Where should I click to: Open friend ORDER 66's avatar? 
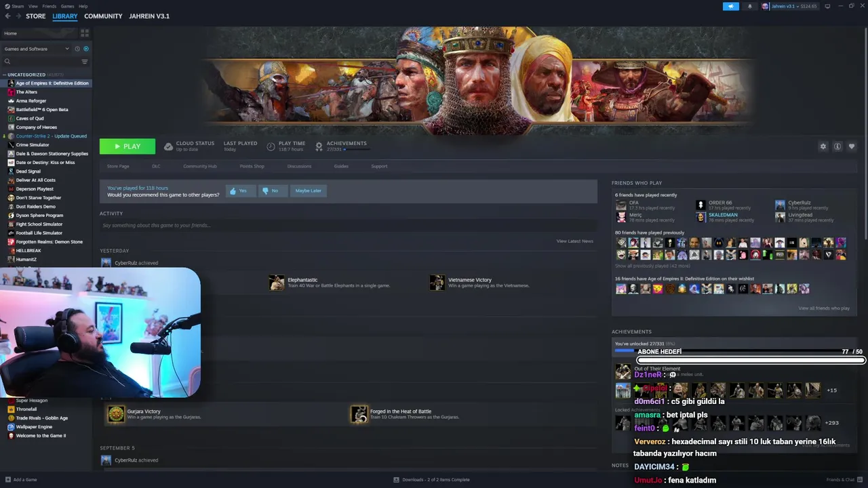tap(701, 205)
